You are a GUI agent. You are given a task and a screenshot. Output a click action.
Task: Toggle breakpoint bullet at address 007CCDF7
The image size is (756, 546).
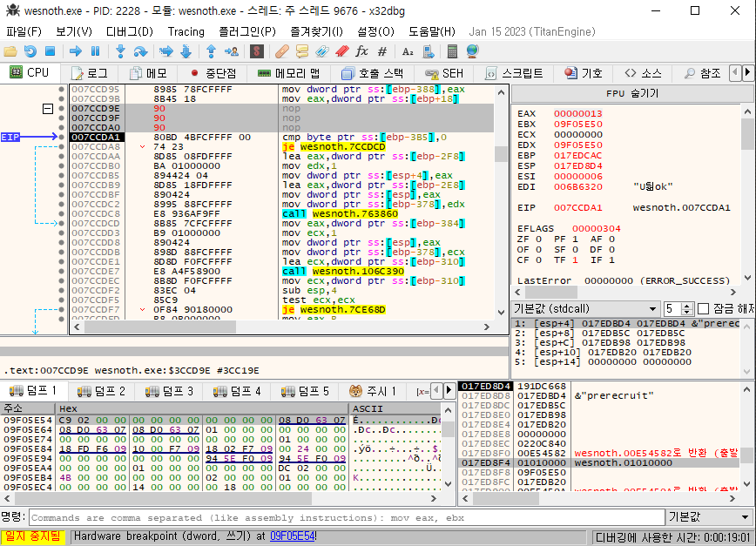[61, 309]
